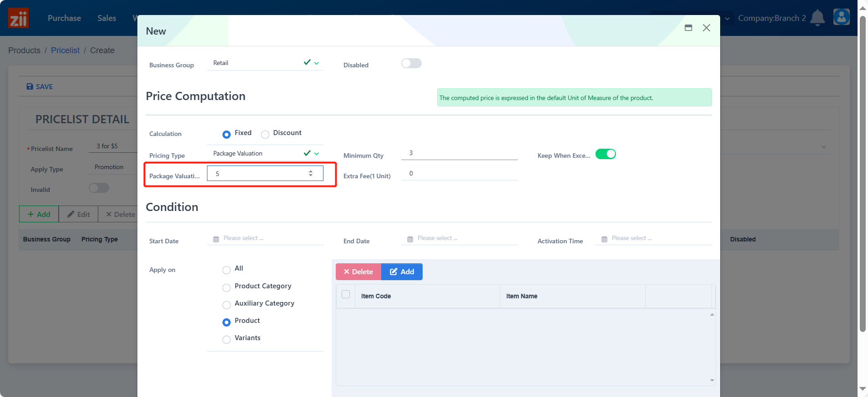Open Activation Time picker field
This screenshot has width=868, height=397.
(654, 238)
